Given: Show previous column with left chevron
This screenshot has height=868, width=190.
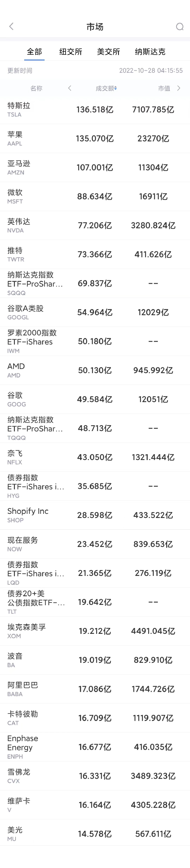Looking at the screenshot, I should click(x=70, y=88).
